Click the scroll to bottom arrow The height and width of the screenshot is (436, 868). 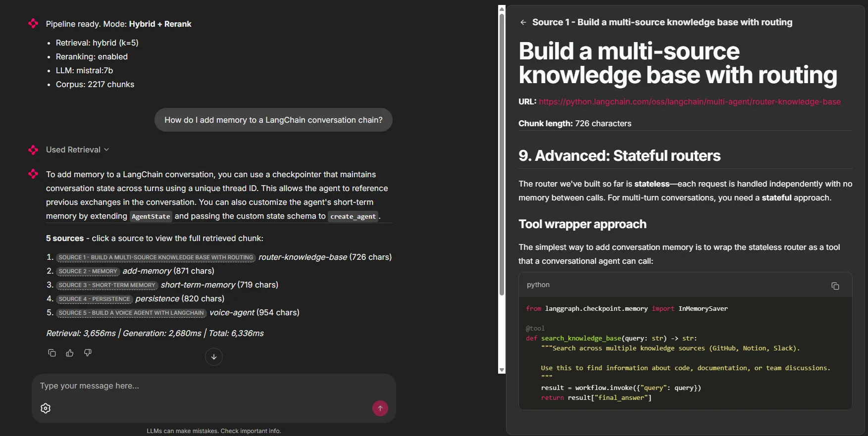point(214,357)
